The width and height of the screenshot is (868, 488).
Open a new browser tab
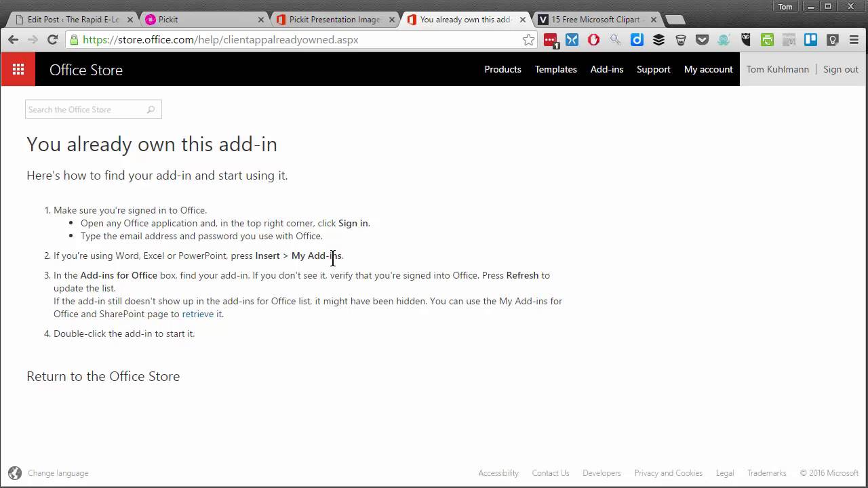tap(674, 20)
